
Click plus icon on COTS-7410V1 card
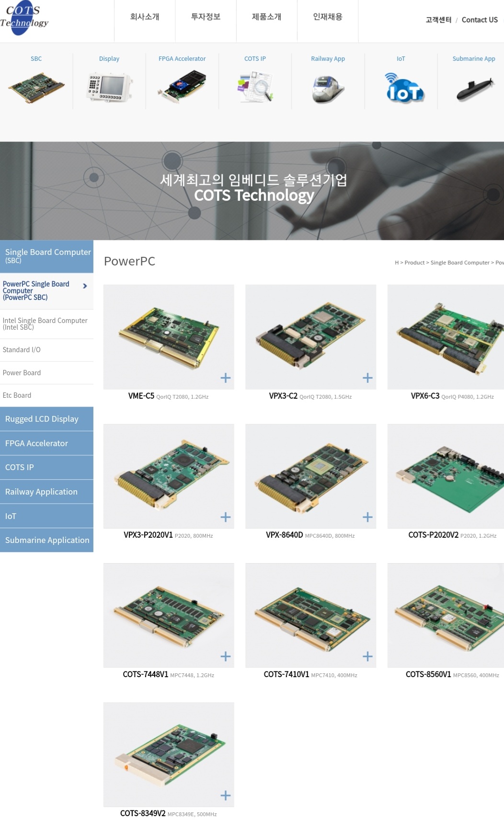[367, 657]
